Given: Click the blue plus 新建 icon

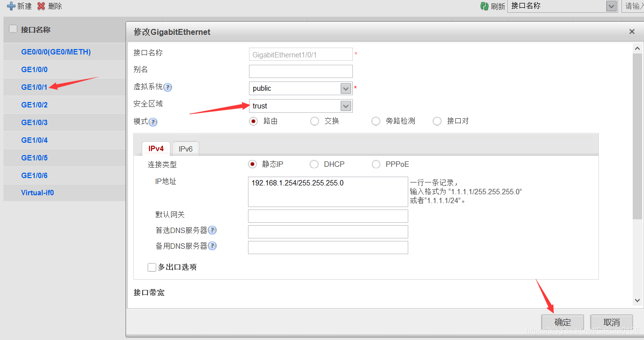Looking at the screenshot, I should pyautogui.click(x=11, y=6).
